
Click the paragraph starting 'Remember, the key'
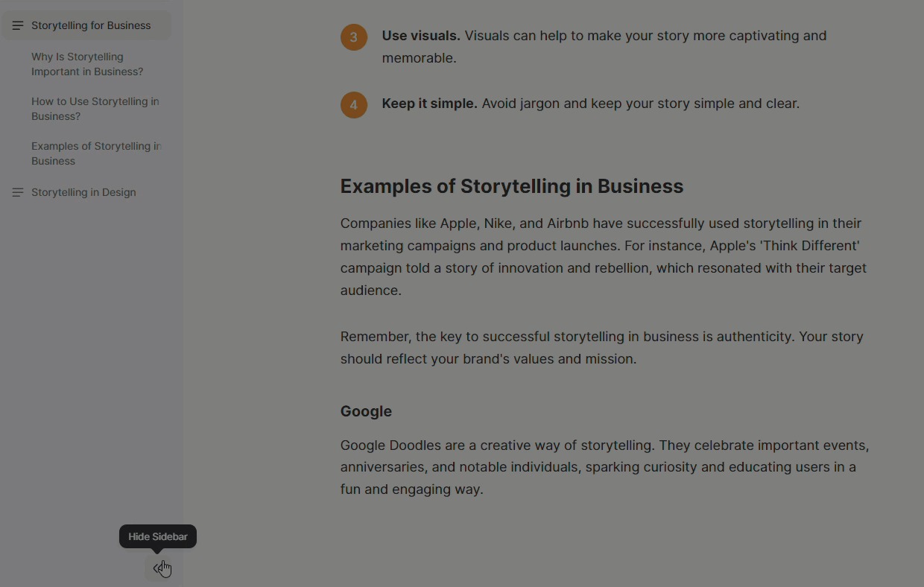click(x=601, y=347)
